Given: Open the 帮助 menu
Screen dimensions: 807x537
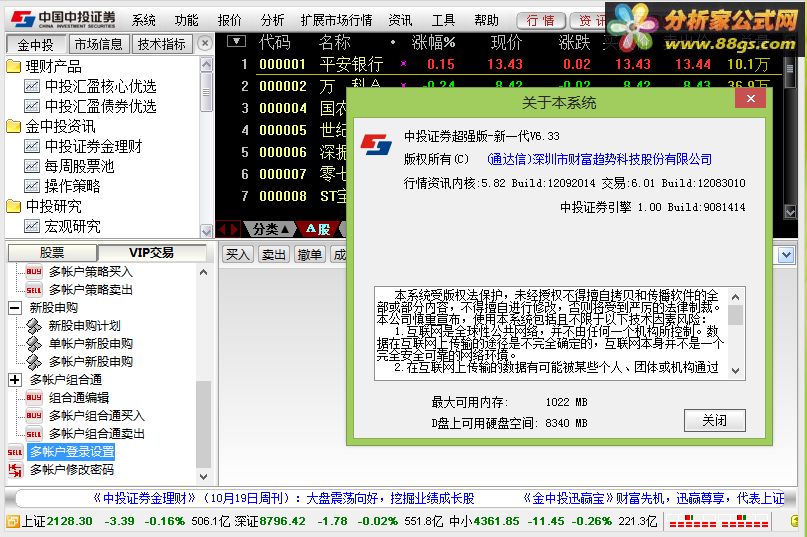Looking at the screenshot, I should [486, 20].
